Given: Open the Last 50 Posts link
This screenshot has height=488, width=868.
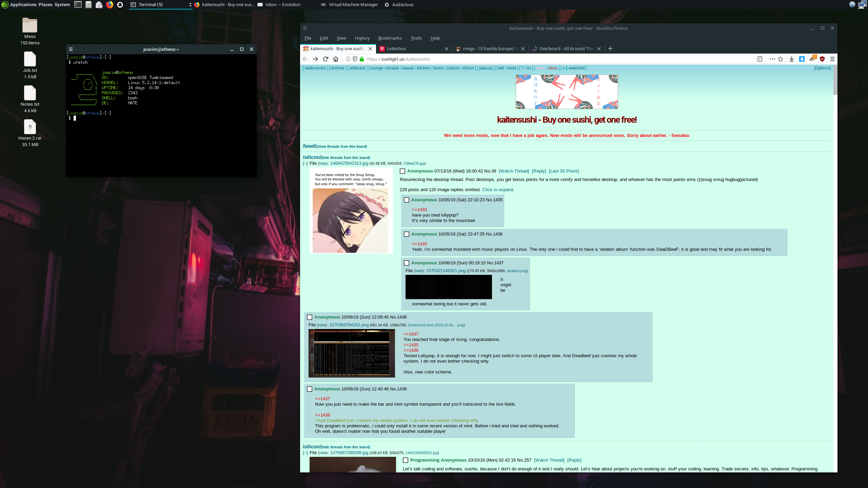Looking at the screenshot, I should click(564, 171).
